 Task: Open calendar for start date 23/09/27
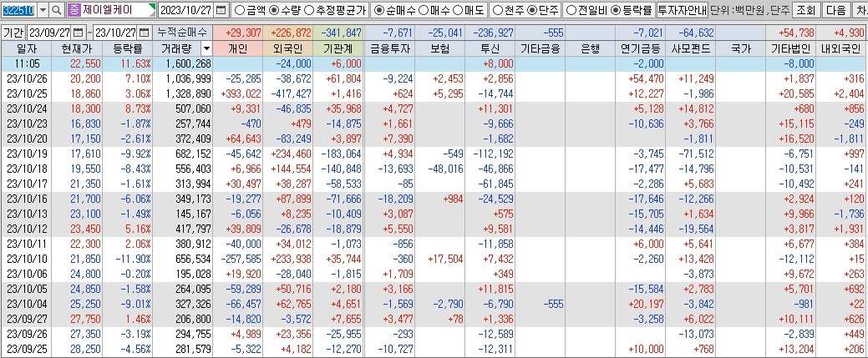click(x=78, y=32)
